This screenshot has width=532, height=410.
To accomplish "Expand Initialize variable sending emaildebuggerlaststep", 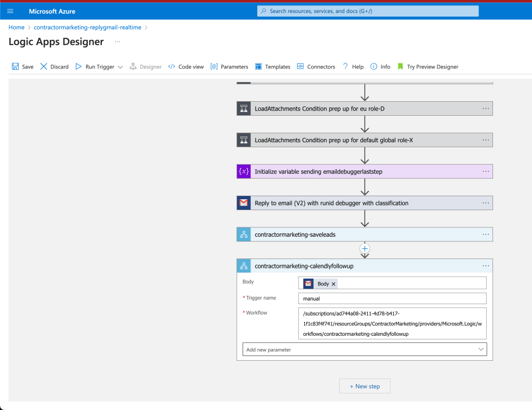I will 365,171.
